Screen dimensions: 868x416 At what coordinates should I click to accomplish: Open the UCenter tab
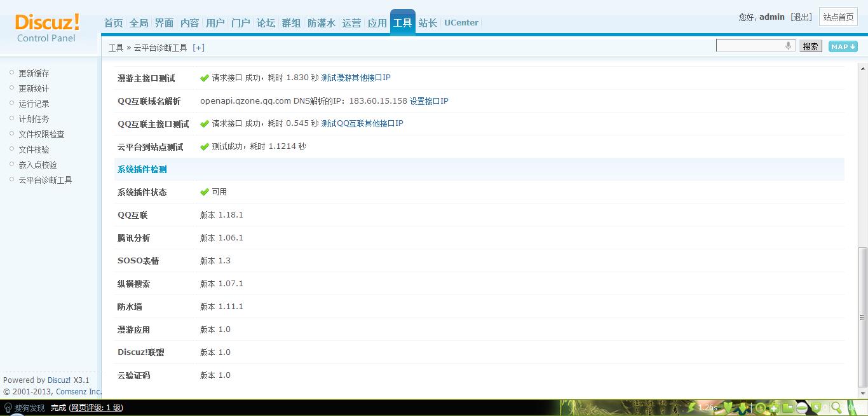click(461, 23)
